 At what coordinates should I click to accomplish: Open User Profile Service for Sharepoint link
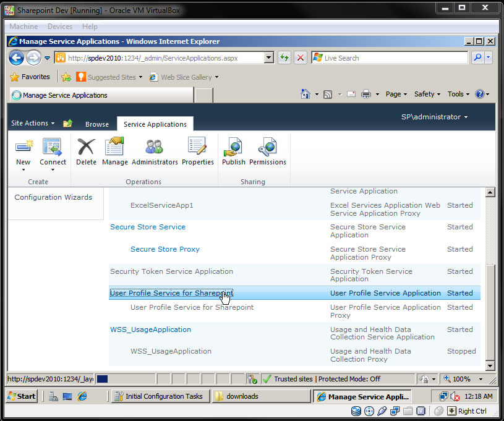click(171, 293)
